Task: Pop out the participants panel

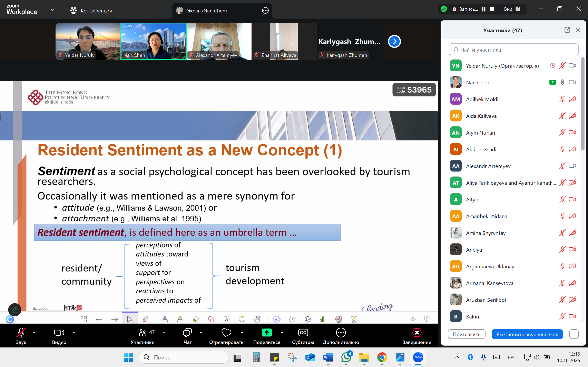Action: point(567,30)
